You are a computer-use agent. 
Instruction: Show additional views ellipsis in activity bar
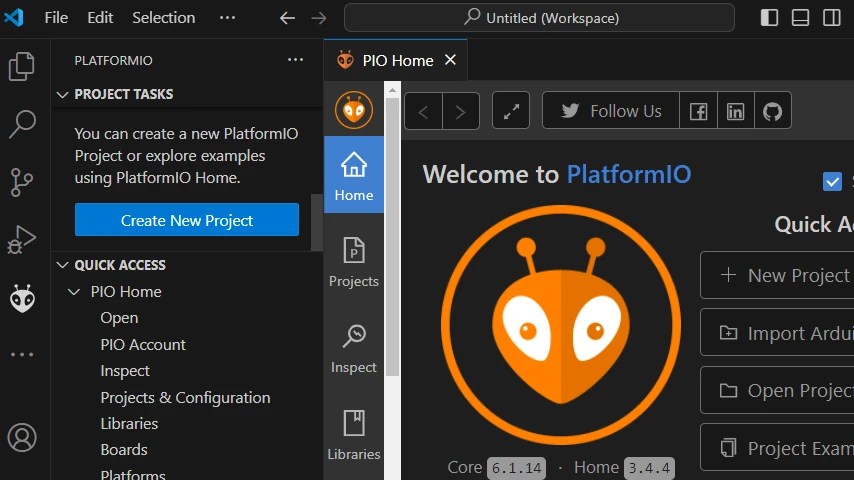(x=22, y=355)
